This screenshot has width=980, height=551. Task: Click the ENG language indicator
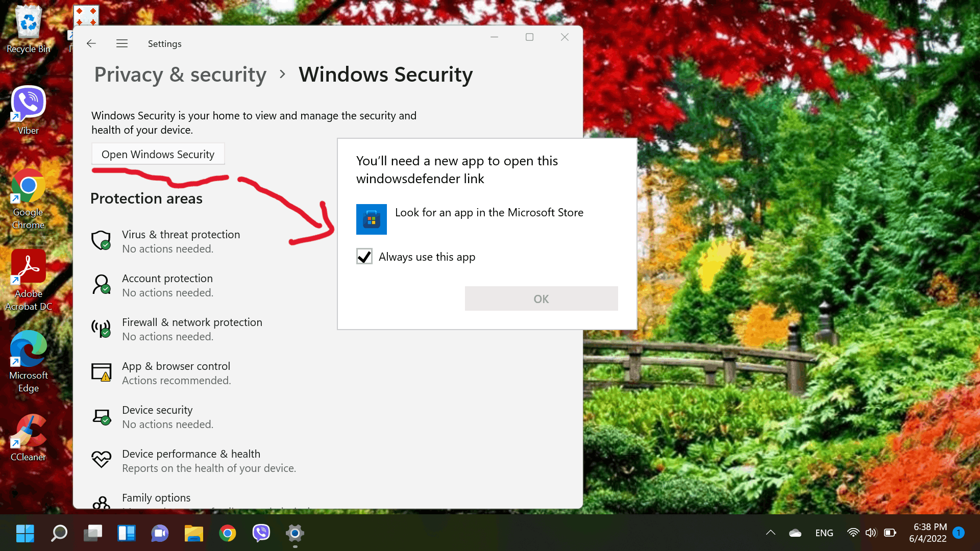coord(824,533)
